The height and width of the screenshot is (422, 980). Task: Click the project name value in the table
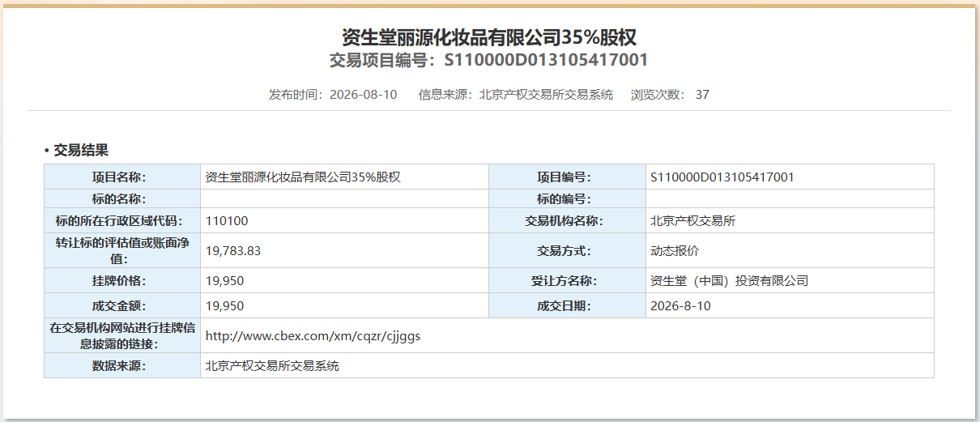pos(304,177)
